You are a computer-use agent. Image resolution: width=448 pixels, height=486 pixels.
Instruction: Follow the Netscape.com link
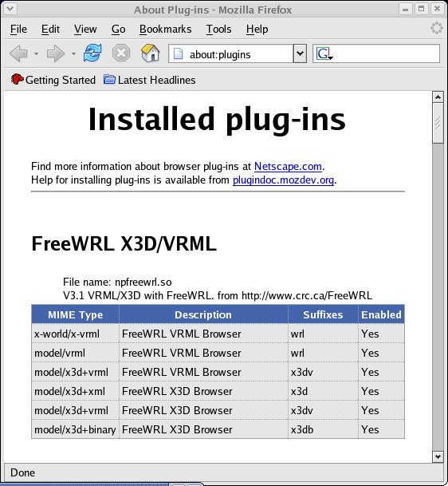288,167
